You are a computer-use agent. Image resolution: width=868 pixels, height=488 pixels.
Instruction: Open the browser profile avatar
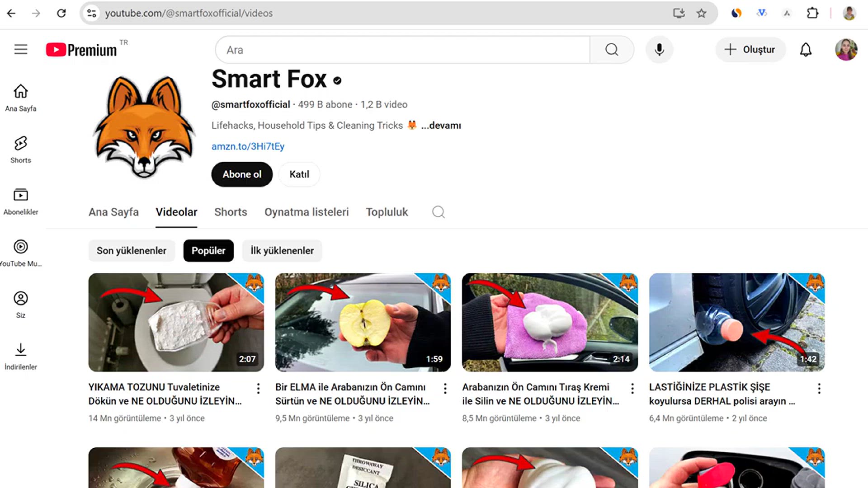click(849, 13)
